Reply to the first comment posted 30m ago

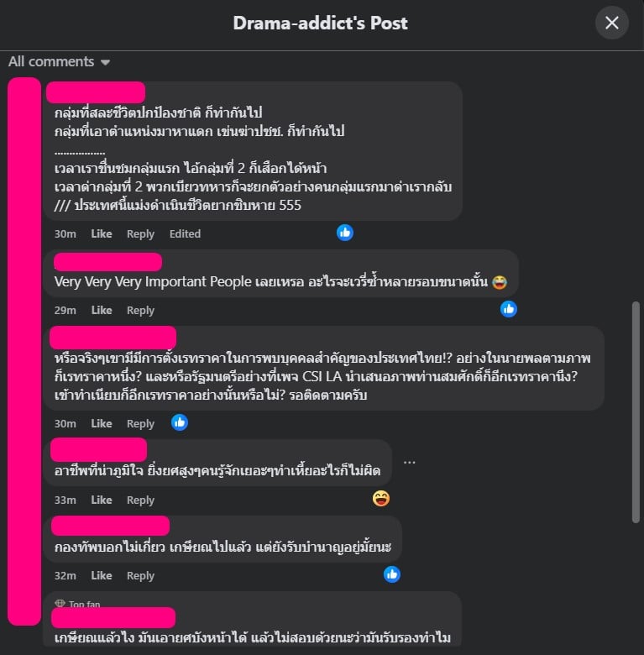(140, 234)
